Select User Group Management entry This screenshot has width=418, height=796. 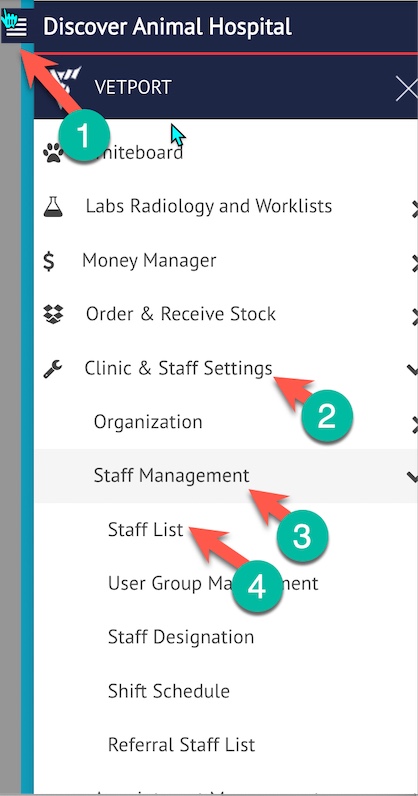pyautogui.click(x=213, y=583)
